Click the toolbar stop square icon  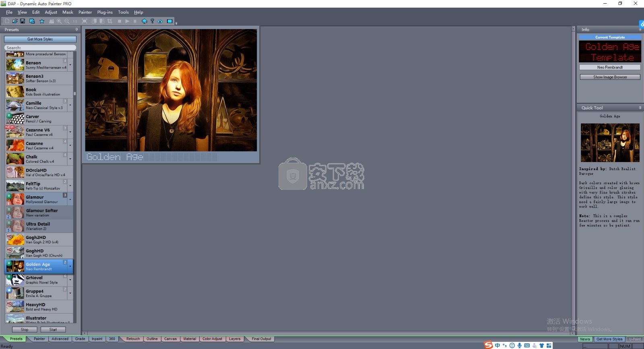coord(120,21)
